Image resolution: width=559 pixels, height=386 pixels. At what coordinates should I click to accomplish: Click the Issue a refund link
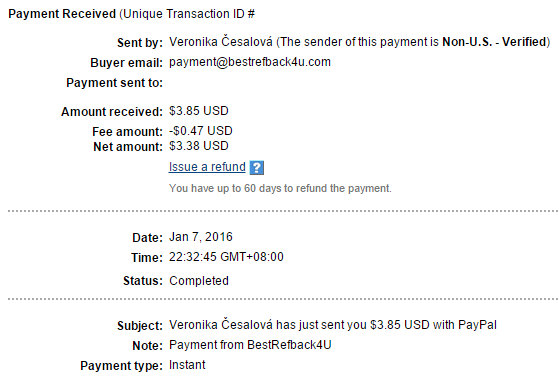pos(207,167)
